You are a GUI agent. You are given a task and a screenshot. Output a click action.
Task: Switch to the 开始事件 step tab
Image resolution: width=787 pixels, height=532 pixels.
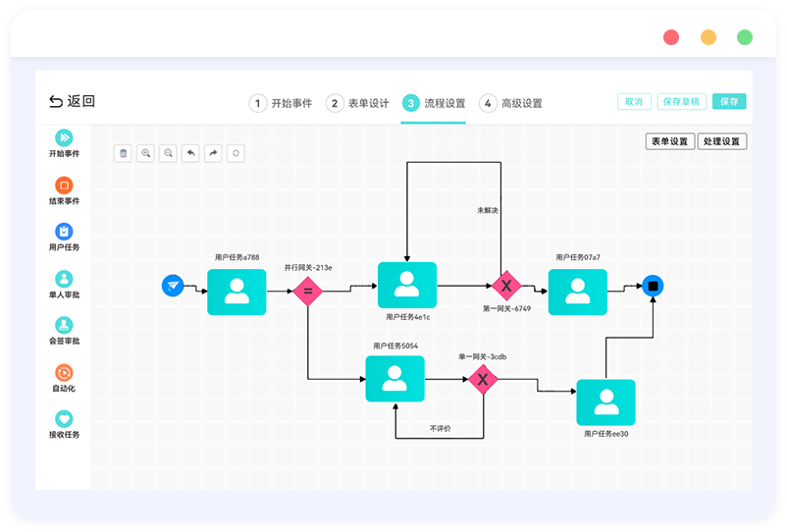coord(281,103)
